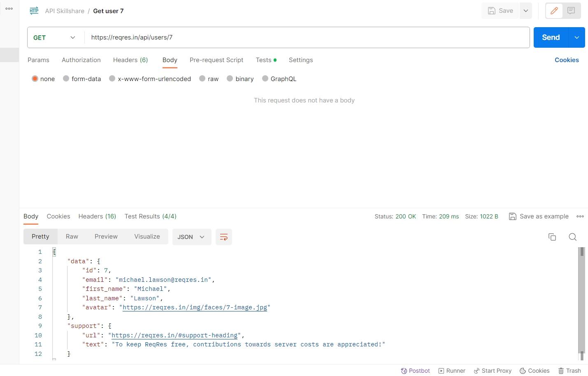The image size is (588, 376).
Task: Click the Save floppy disk button
Action: [500, 11]
